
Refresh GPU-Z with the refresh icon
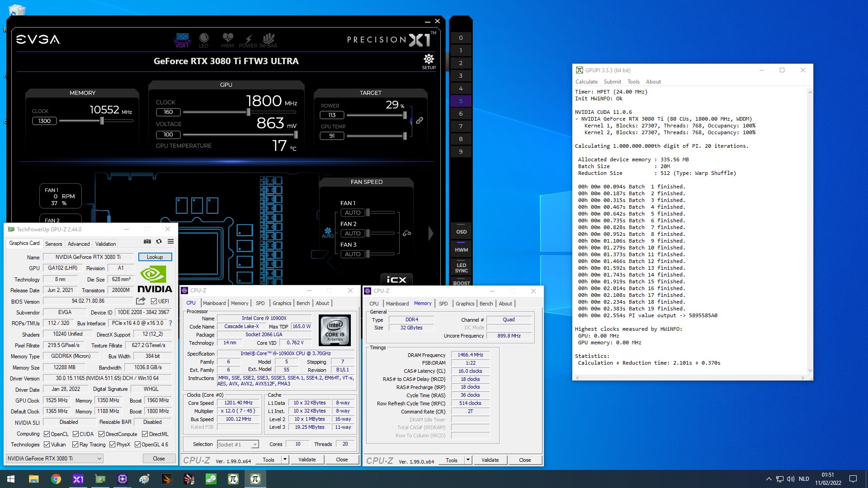(x=159, y=242)
